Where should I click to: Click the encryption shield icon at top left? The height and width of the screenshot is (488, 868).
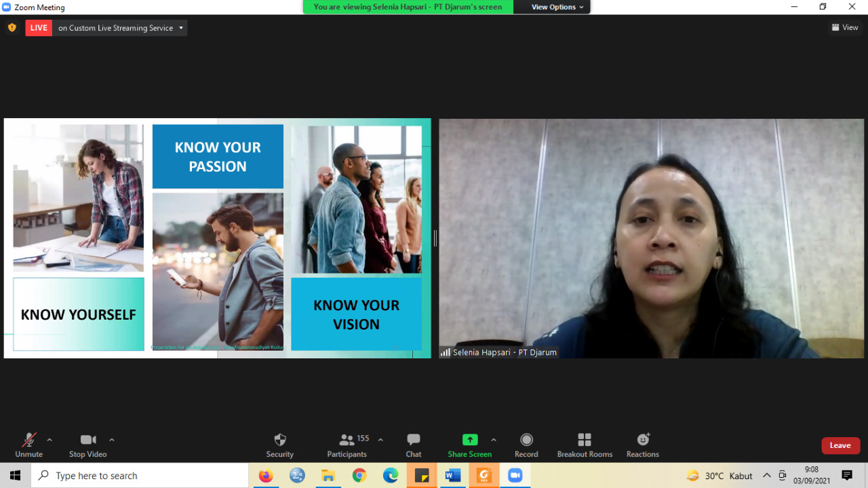click(x=12, y=28)
